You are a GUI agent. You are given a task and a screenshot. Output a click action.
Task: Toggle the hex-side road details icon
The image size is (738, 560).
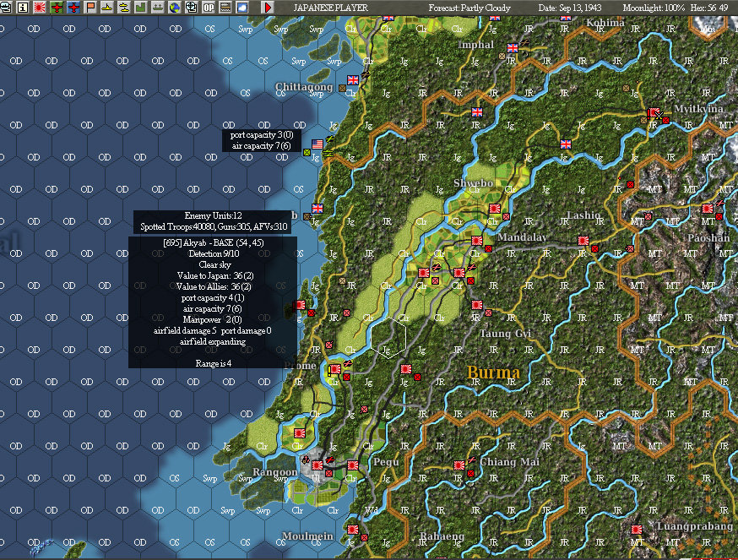tap(225, 7)
